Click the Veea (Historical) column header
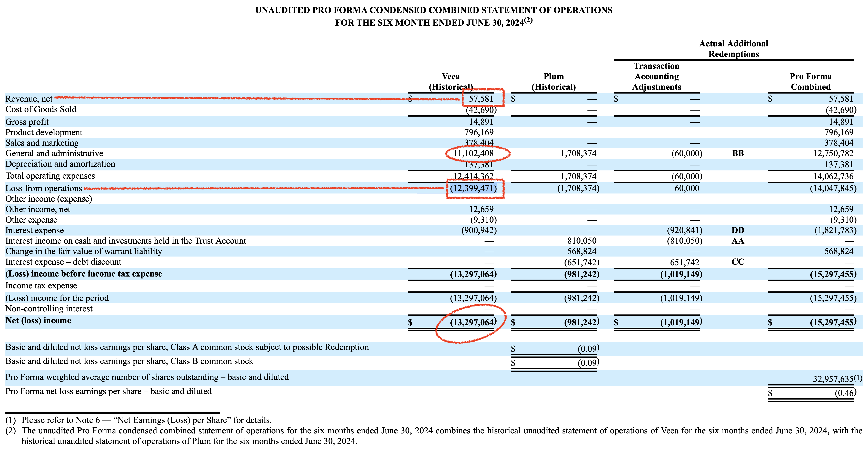This screenshot has height=459, width=868. tap(451, 81)
